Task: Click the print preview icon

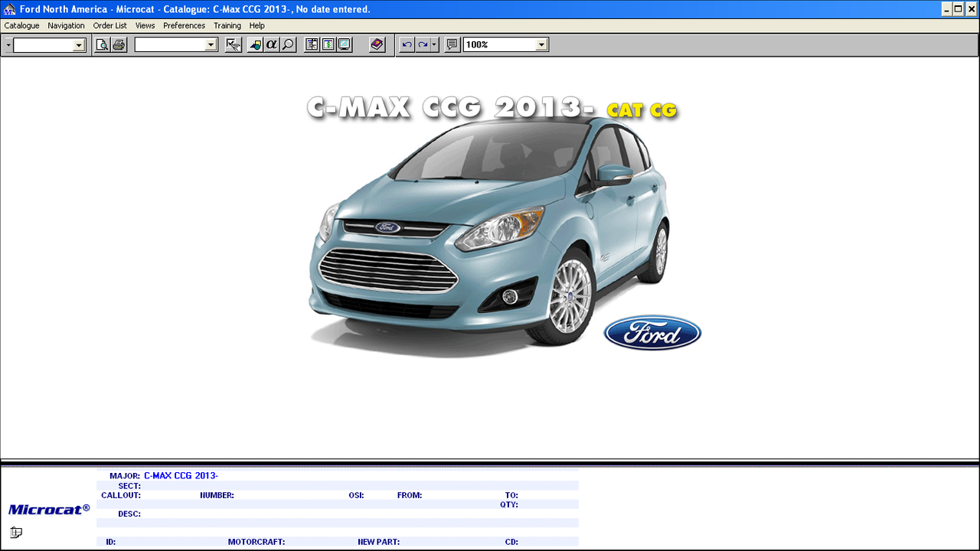Action: (102, 45)
